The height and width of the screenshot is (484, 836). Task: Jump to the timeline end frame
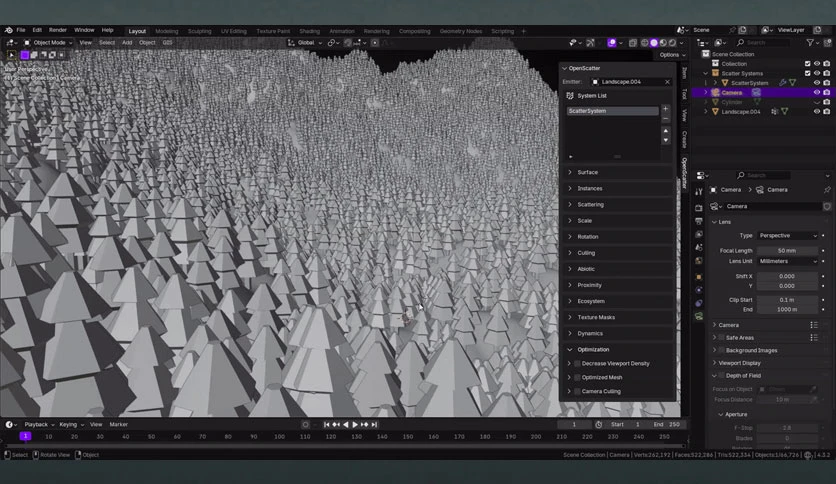point(374,425)
